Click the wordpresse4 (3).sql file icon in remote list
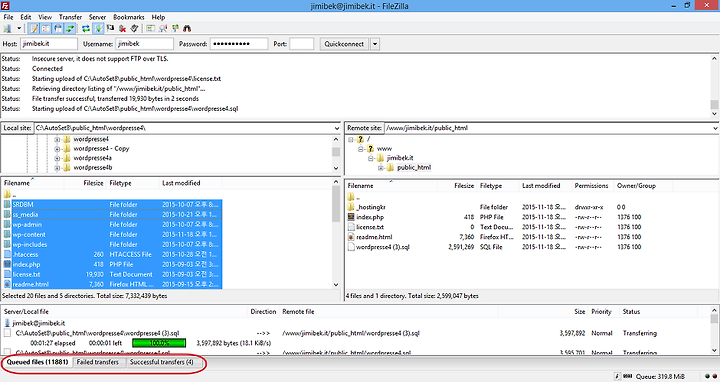This screenshot has height=382, width=720. pos(351,247)
